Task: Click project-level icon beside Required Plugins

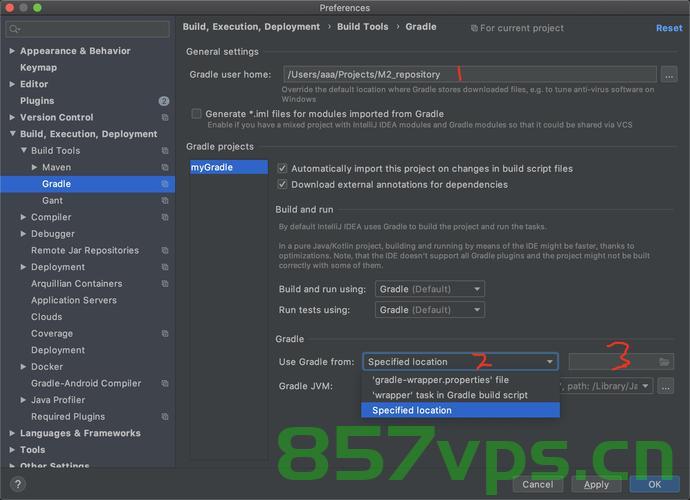Action: pos(165,416)
